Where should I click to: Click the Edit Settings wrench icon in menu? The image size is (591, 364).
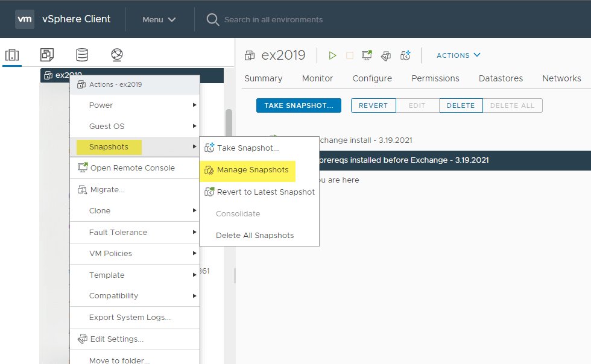(82, 339)
